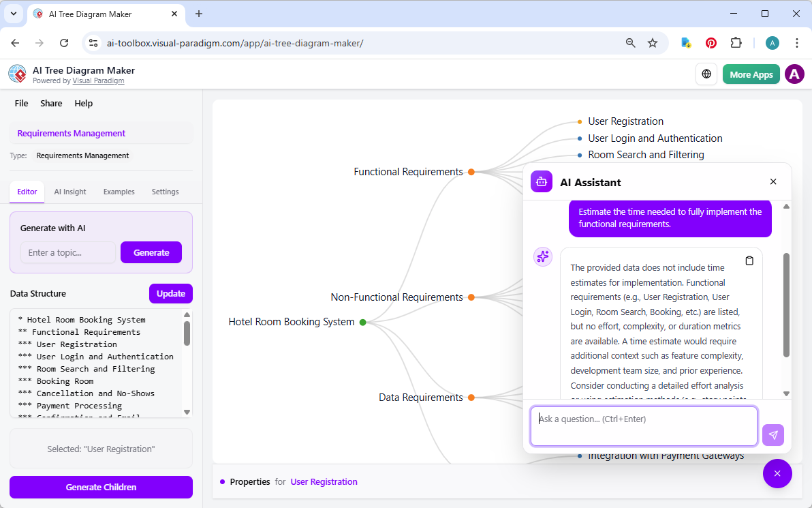
Task: Click the bookmark star in the address bar
Action: [653, 42]
